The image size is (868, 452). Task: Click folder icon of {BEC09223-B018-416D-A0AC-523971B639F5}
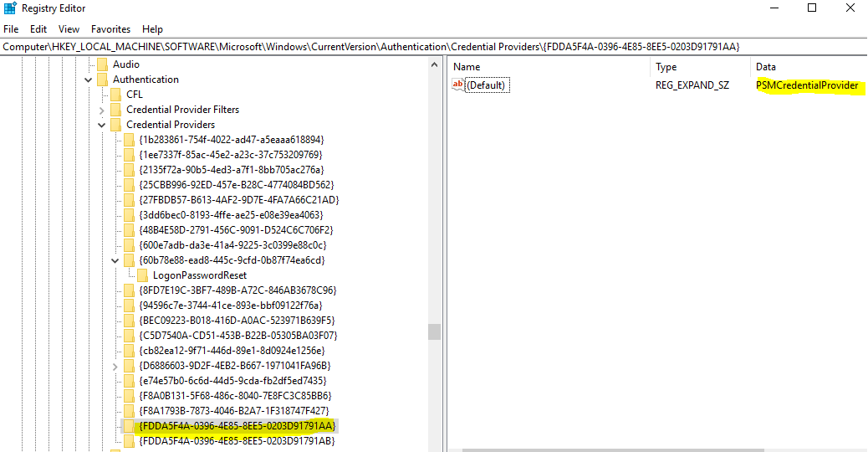[x=129, y=321]
